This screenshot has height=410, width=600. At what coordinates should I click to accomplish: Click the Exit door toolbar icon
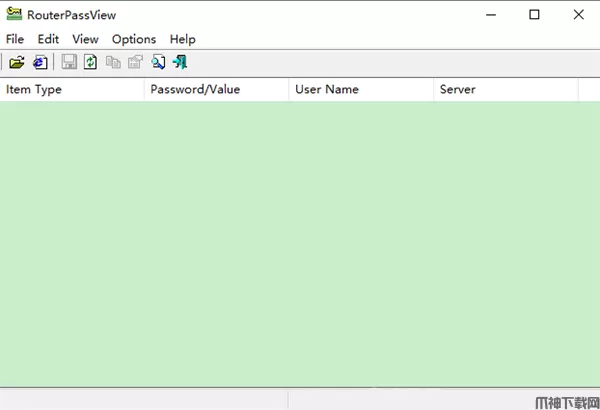coord(180,62)
